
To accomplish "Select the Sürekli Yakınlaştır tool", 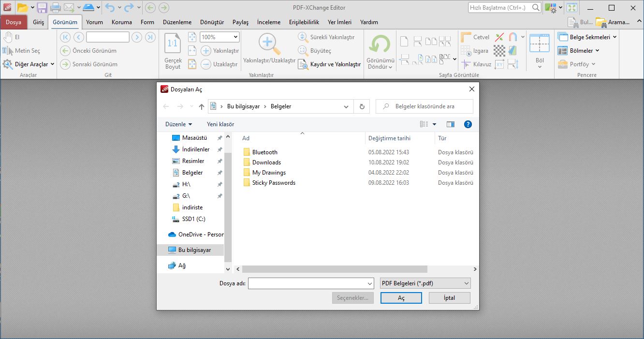I will (x=326, y=37).
